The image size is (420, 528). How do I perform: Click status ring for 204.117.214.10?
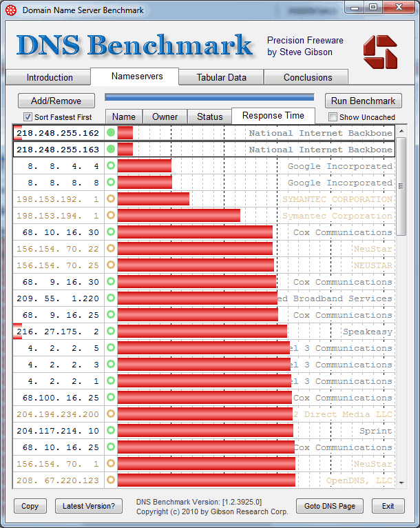(111, 430)
